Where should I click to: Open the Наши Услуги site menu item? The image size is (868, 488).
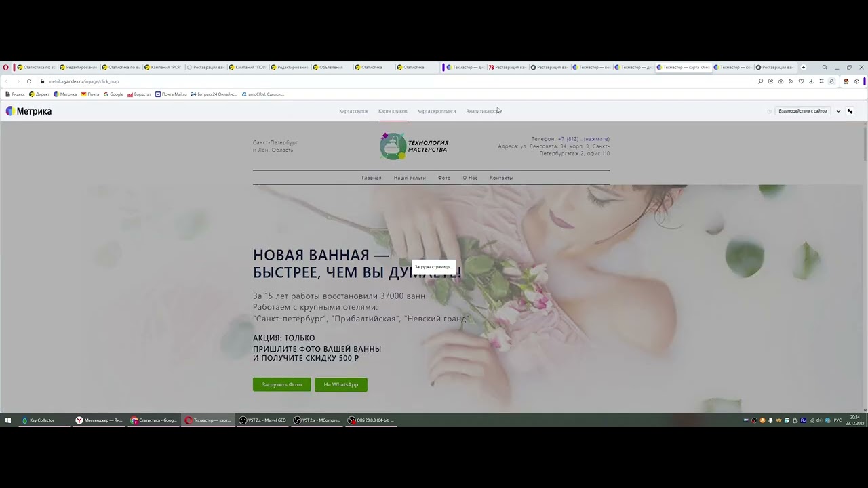click(410, 178)
